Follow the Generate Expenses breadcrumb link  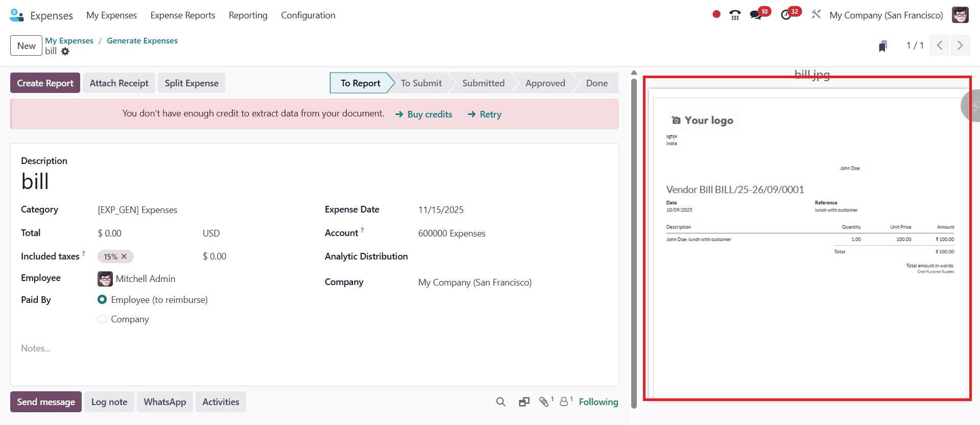142,41
